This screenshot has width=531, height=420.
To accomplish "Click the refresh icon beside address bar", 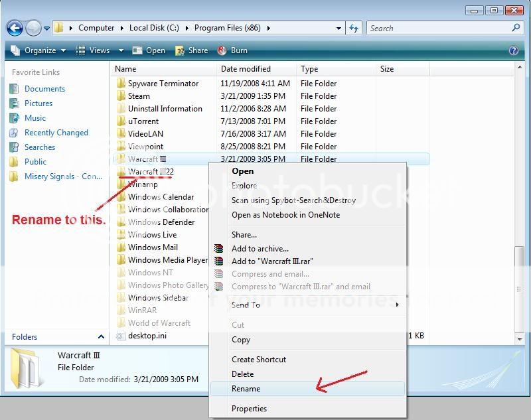I will click(354, 28).
